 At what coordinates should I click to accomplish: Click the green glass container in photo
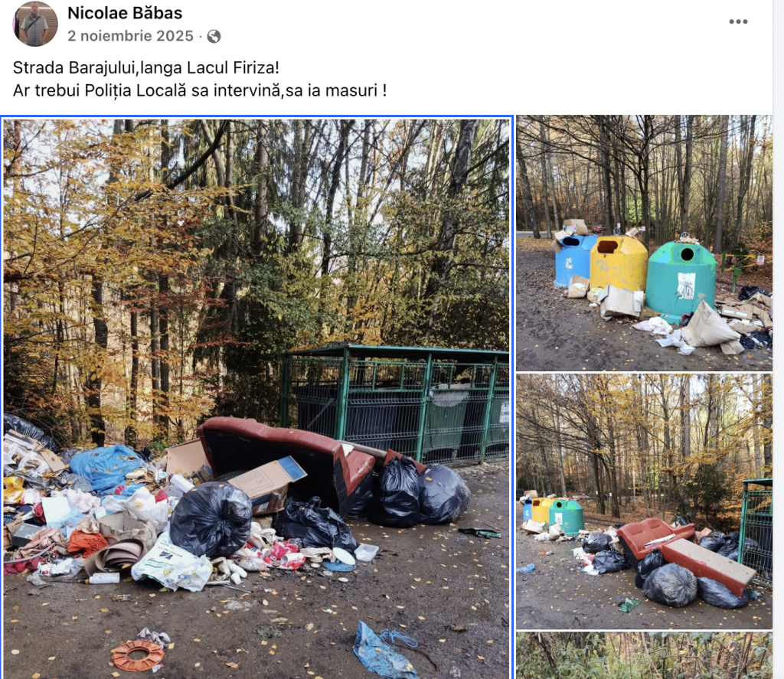coord(681,279)
